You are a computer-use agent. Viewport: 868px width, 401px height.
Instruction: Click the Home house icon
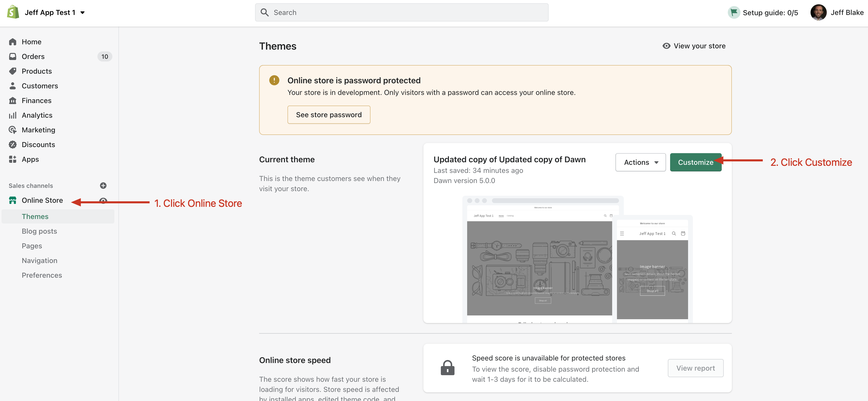pos(13,42)
